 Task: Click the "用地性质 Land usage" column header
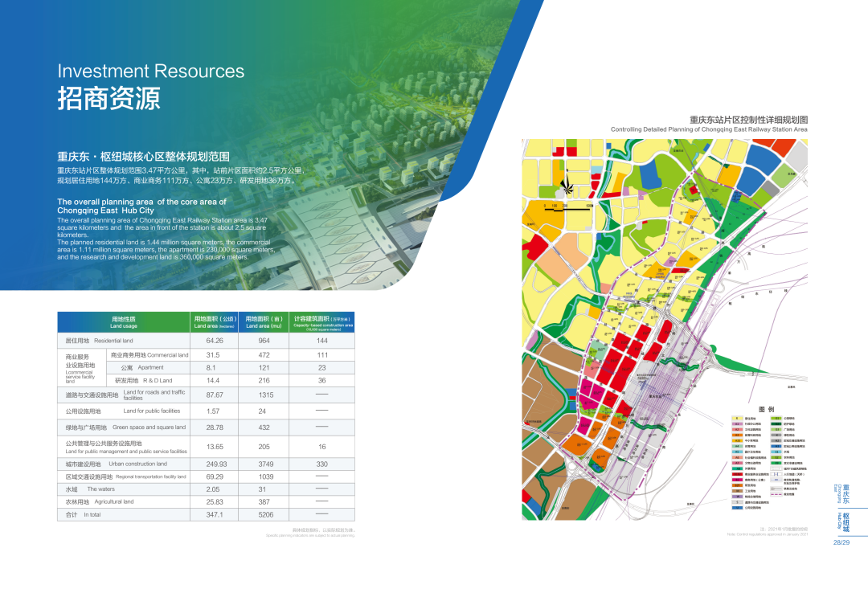click(x=124, y=322)
